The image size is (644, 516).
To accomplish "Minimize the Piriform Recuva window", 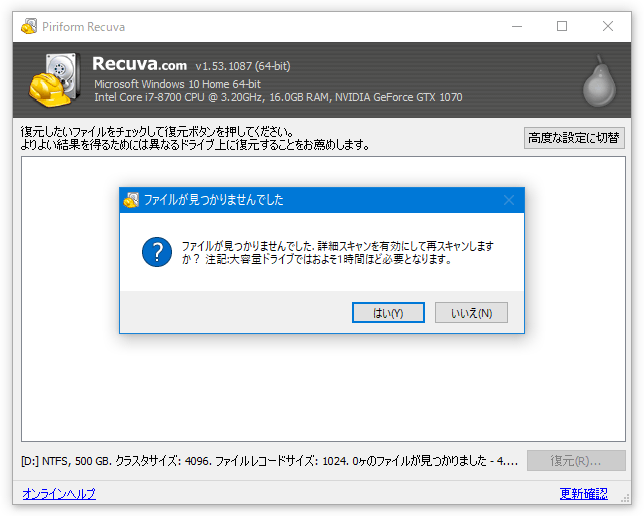I will 517,27.
